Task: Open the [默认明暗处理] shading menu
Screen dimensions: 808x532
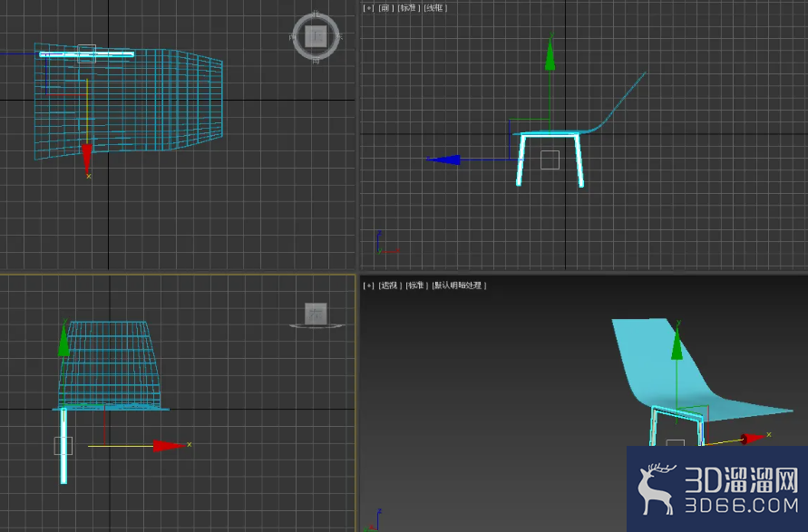Action: (459, 285)
